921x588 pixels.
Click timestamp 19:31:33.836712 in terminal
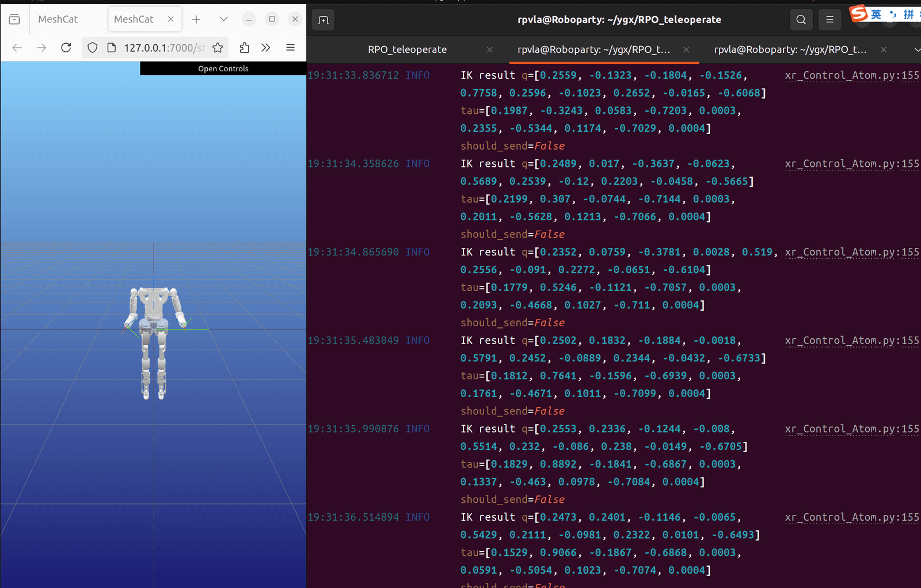coord(353,75)
